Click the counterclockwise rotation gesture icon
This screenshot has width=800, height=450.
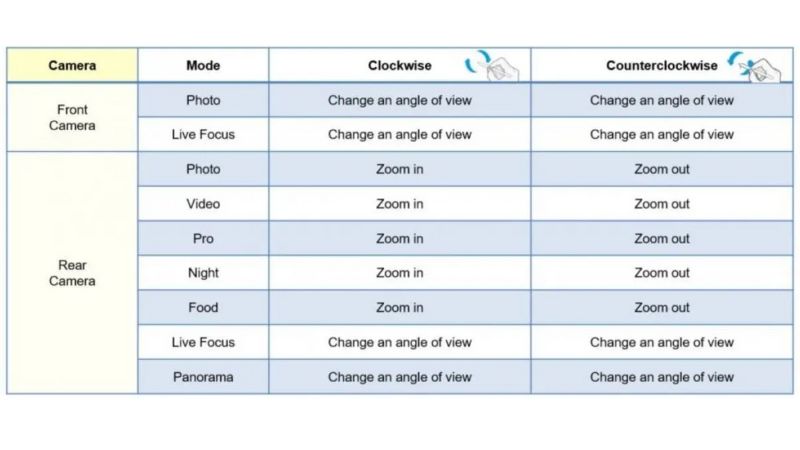753,66
